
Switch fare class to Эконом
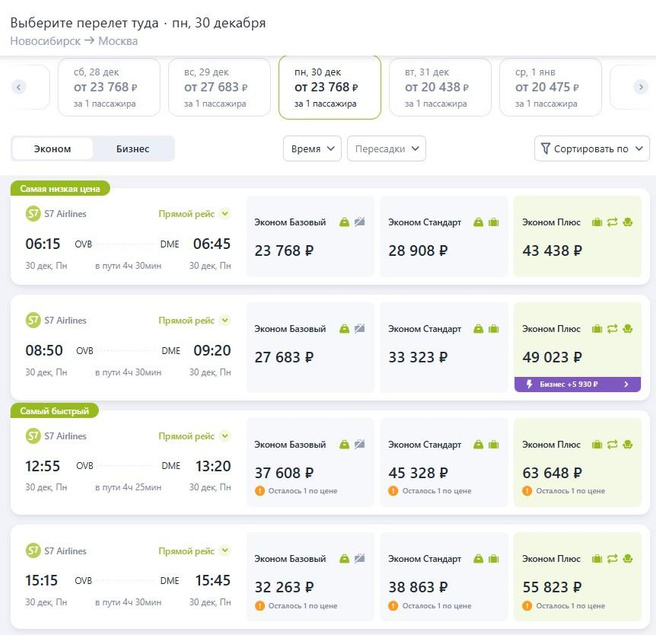coord(52,149)
